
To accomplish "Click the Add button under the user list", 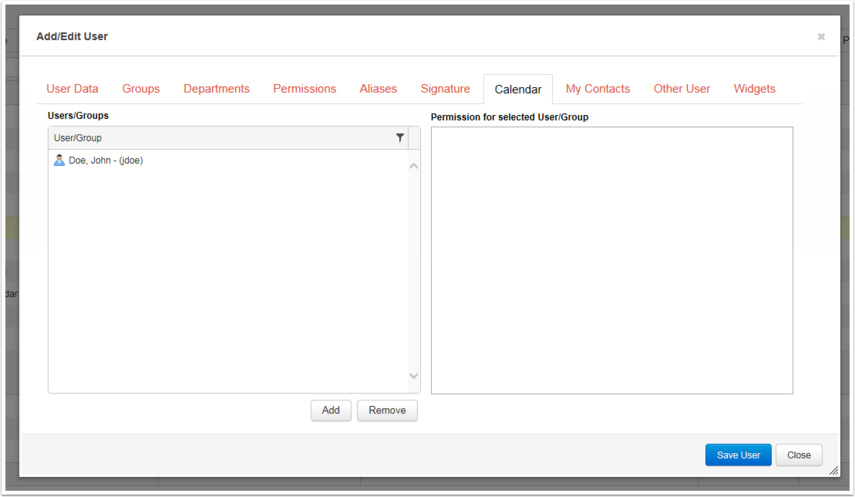I will [331, 410].
